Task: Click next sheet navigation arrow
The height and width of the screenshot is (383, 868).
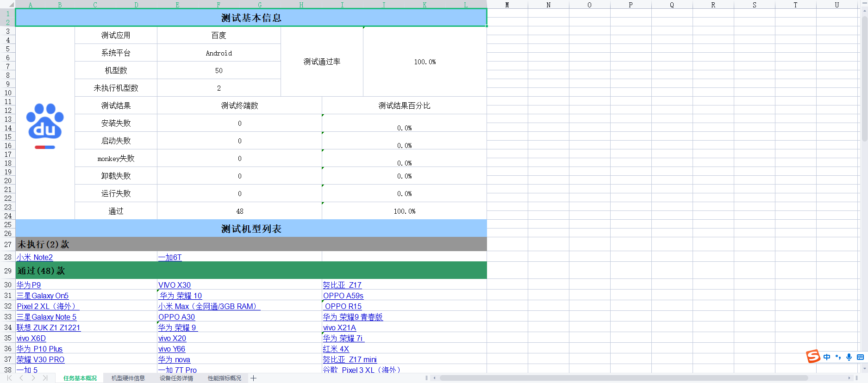Action: pyautogui.click(x=33, y=378)
